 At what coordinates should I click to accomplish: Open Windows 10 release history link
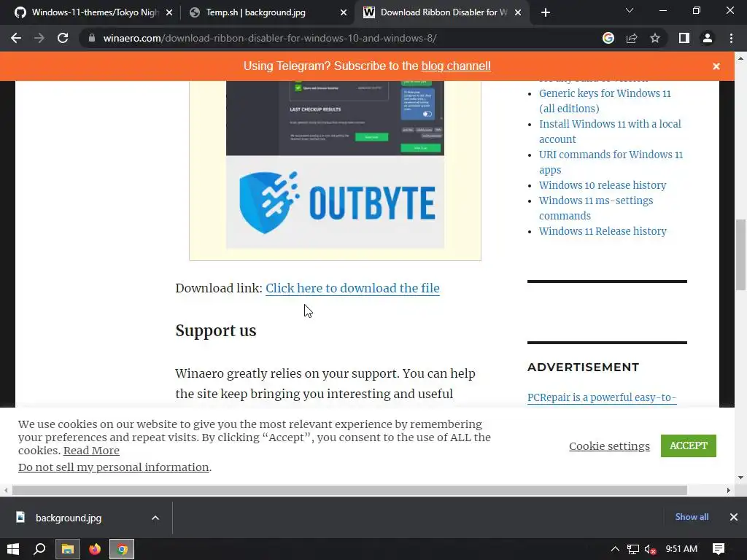point(602,185)
